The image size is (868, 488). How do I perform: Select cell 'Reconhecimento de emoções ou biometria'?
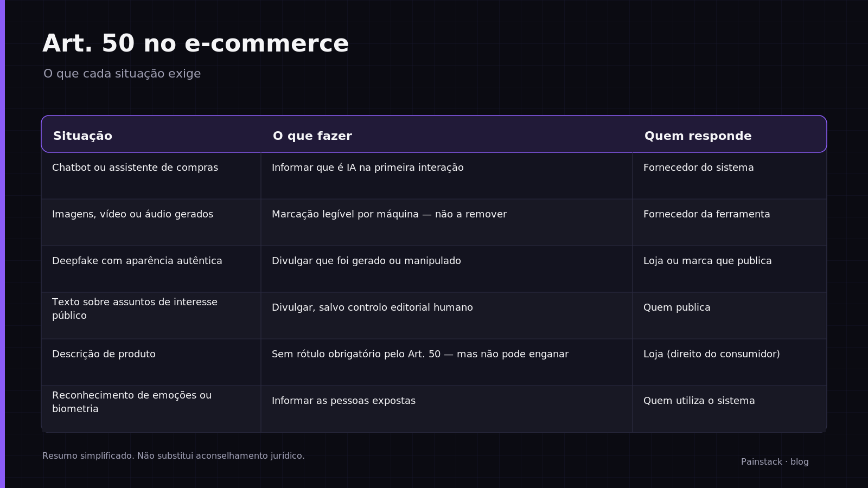point(151,409)
